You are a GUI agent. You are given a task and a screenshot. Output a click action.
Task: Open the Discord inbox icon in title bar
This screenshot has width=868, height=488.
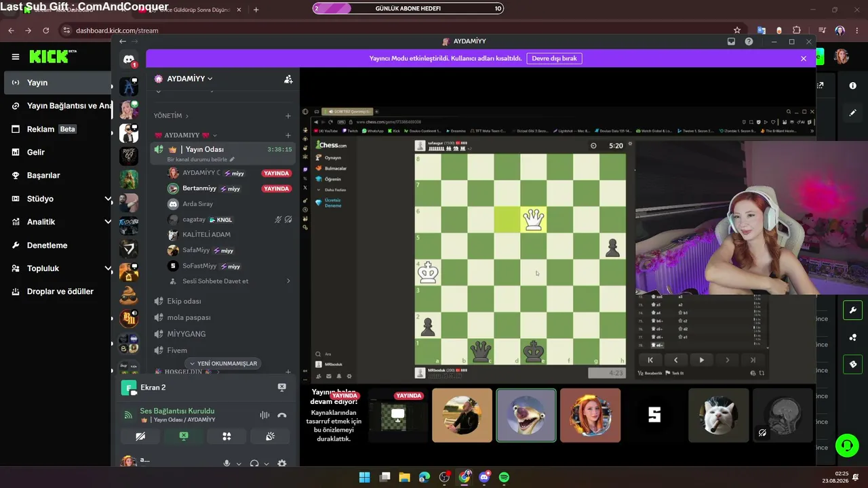coord(731,41)
